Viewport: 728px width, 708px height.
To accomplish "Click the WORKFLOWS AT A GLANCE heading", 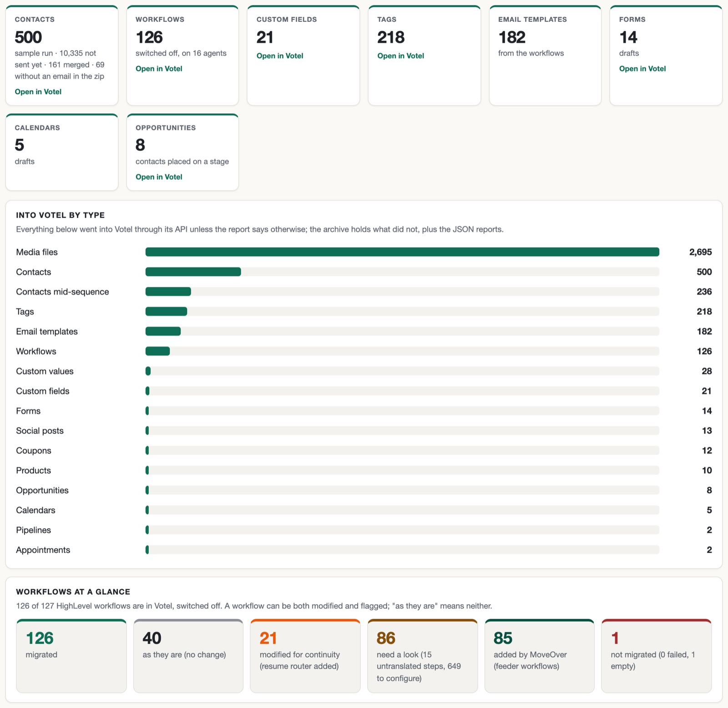I will pyautogui.click(x=73, y=592).
